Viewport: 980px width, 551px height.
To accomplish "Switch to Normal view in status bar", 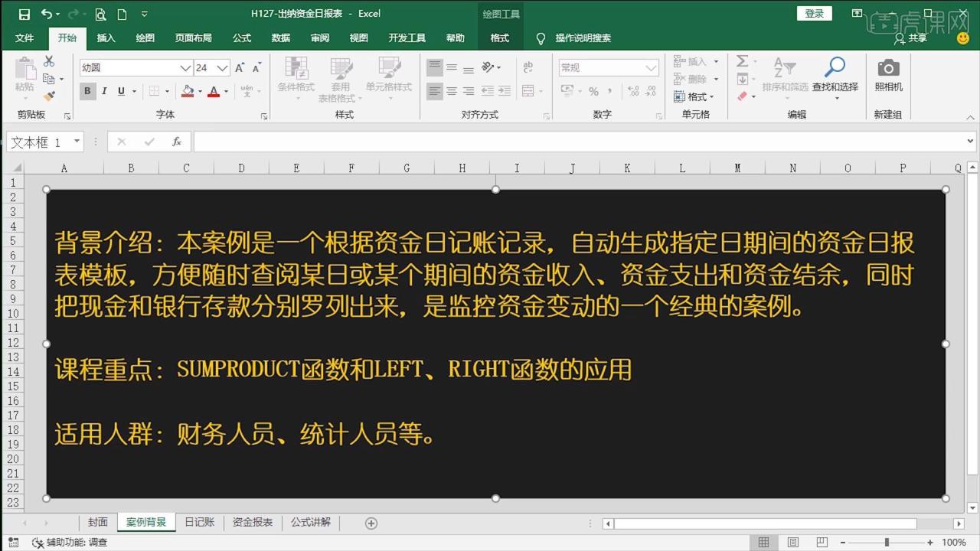I will (763, 542).
